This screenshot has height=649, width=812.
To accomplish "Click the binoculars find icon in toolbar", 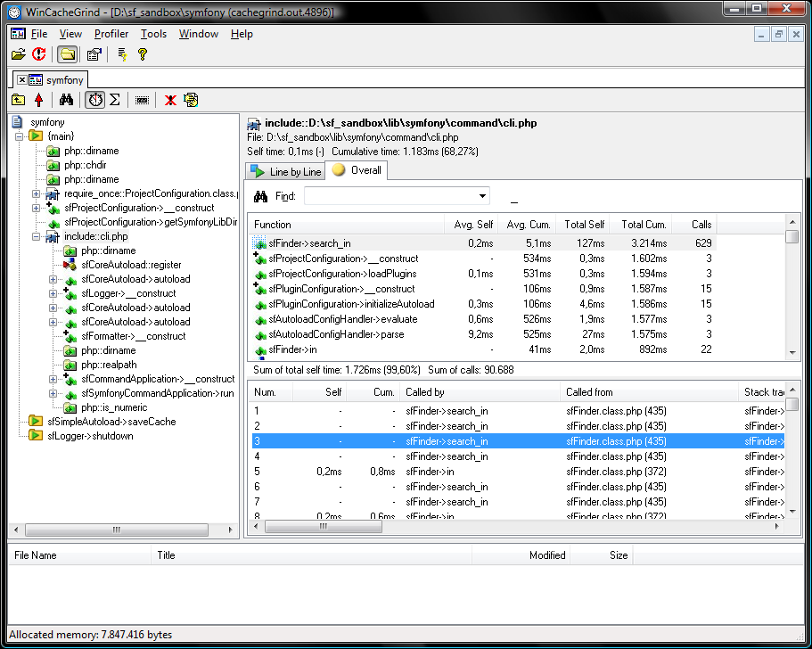I will click(x=66, y=100).
